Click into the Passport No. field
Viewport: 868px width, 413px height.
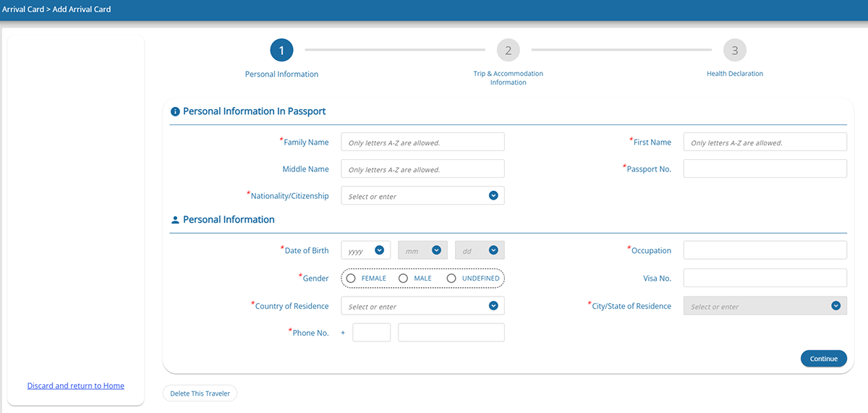[765, 169]
